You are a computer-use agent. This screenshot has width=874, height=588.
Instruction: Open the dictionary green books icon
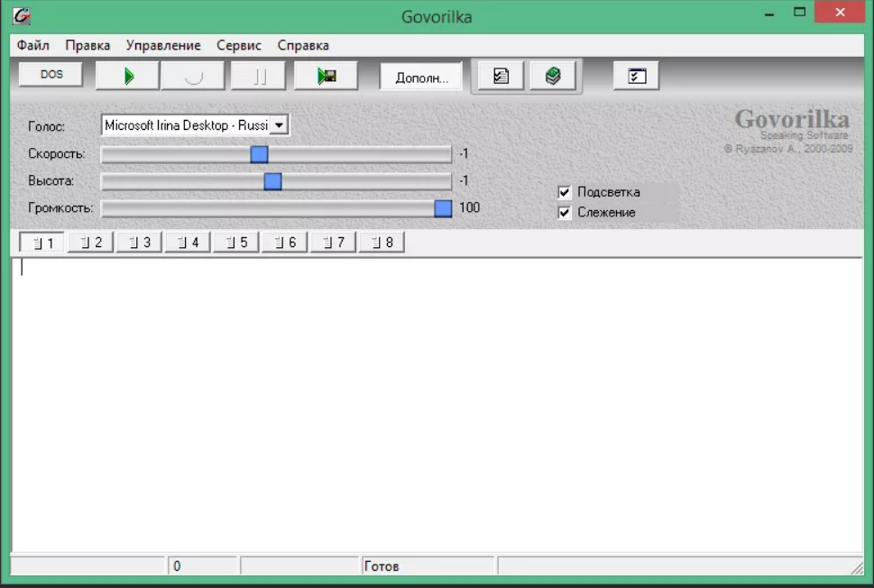pos(552,76)
